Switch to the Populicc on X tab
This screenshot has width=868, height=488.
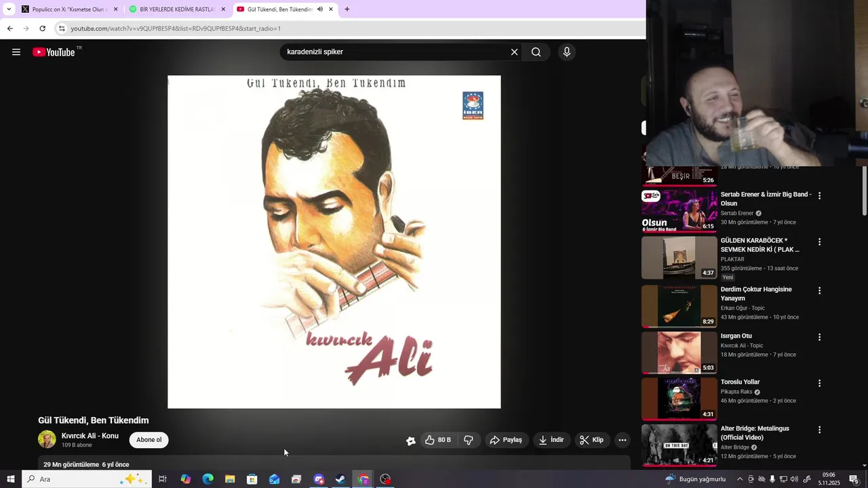coord(69,9)
